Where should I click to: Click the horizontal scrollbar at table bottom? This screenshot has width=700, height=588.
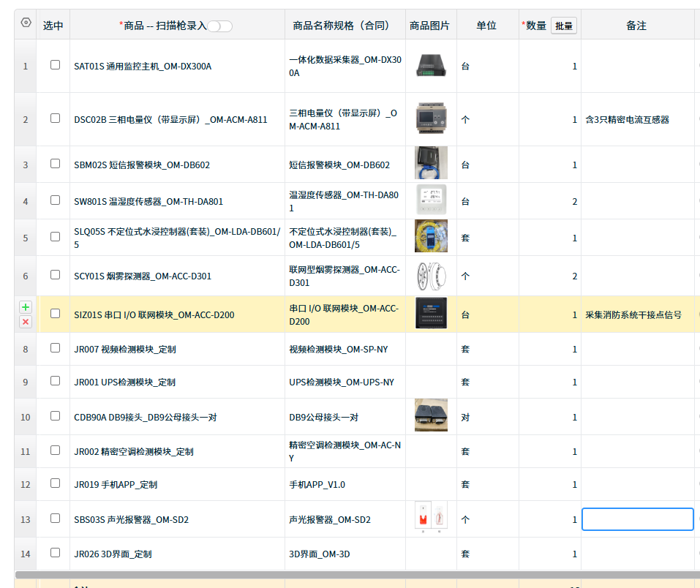pyautogui.click(x=351, y=575)
